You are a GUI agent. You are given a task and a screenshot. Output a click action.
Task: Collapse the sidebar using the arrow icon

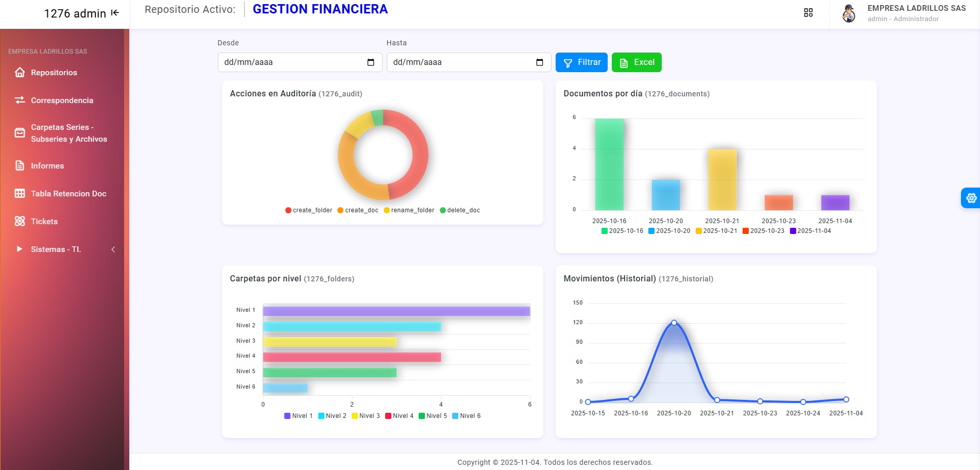[x=115, y=13]
